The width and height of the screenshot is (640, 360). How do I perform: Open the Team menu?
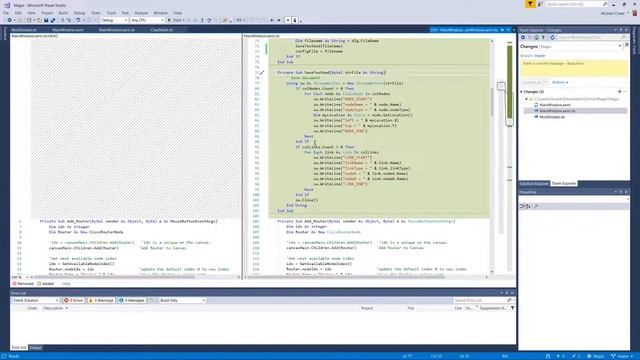(96, 13)
